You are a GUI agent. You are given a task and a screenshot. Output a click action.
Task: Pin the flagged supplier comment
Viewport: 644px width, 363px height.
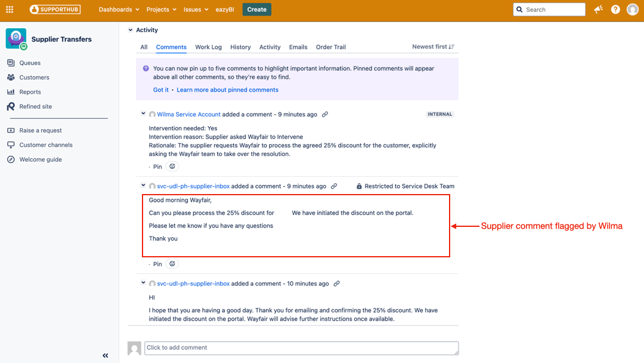(x=157, y=263)
